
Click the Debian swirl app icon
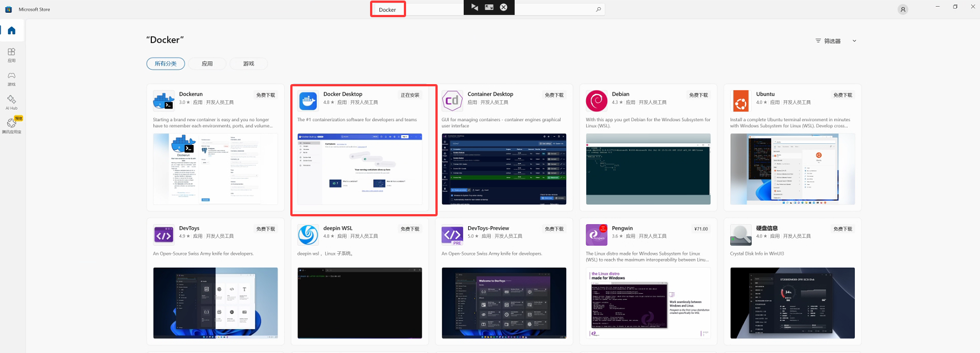(597, 101)
